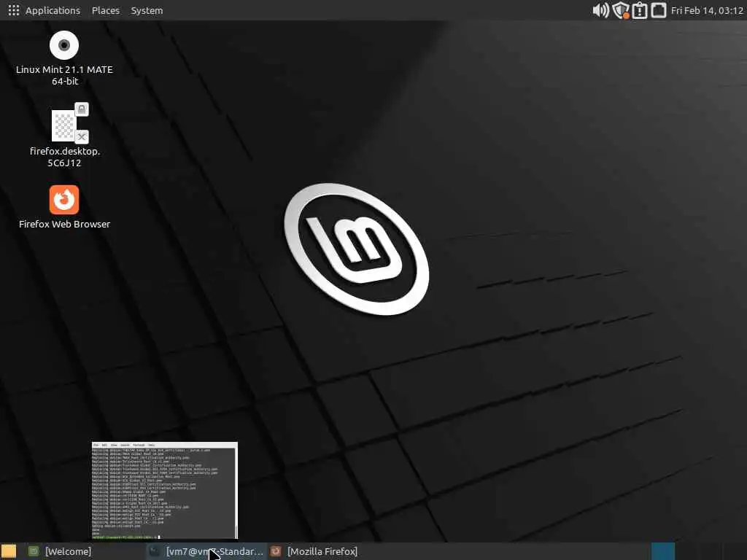Select the firefox.desktop.5C6J12 file icon
Screen dimensions: 747x560
pos(69,123)
